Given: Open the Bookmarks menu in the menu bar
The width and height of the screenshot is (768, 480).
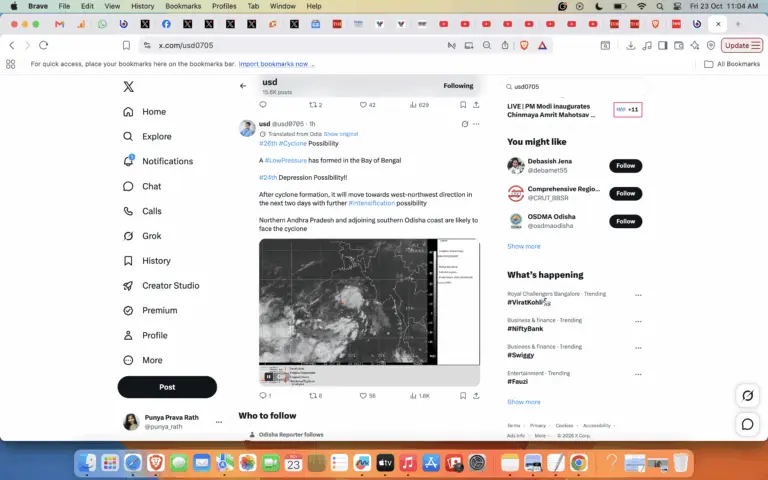Looking at the screenshot, I should [x=183, y=6].
